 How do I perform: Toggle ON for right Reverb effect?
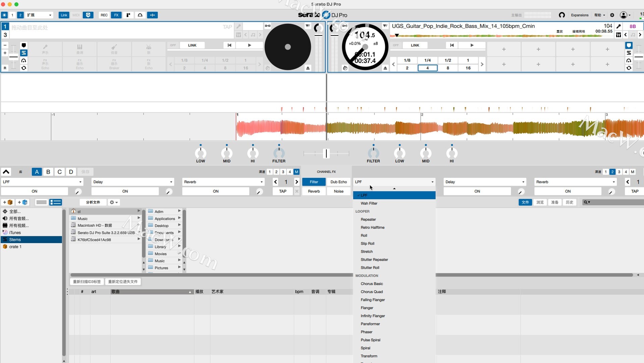568,191
